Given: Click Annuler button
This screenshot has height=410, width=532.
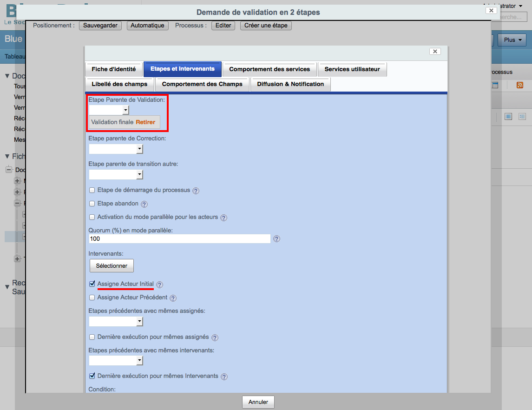Looking at the screenshot, I should coord(258,402).
